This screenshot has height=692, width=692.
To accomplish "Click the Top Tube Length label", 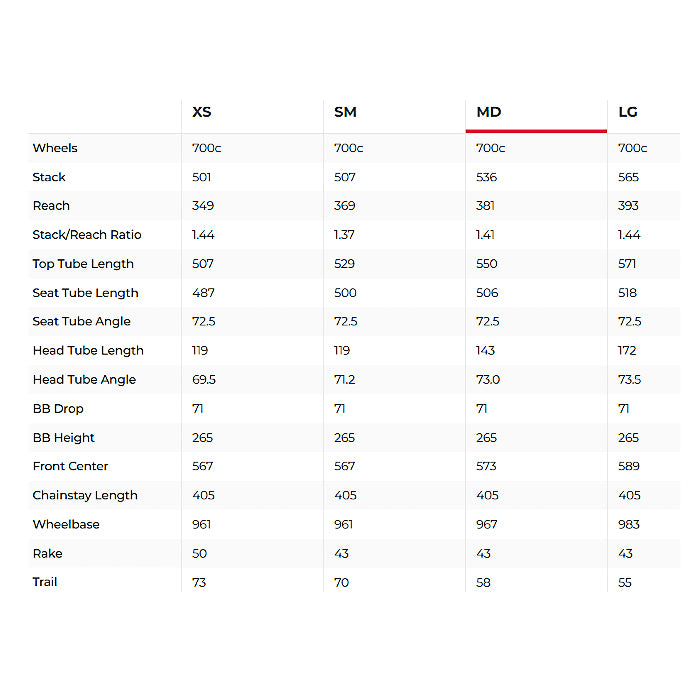I will 83,264.
